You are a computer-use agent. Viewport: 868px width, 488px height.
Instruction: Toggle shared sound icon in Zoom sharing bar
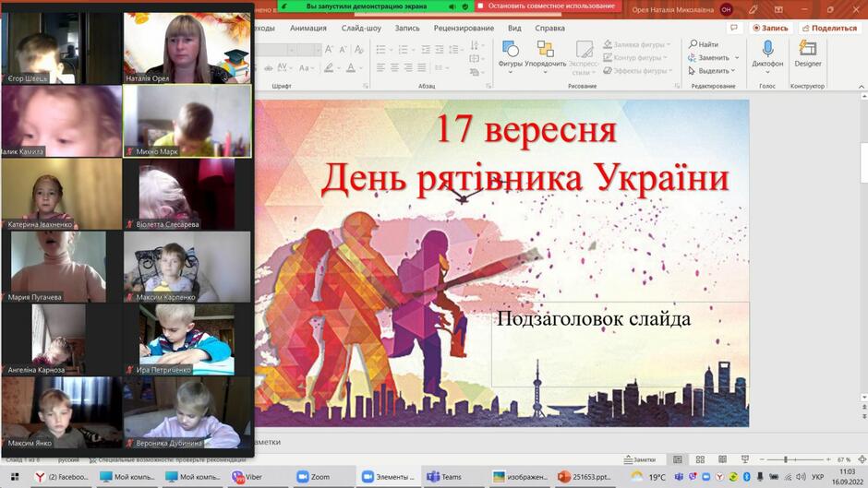pos(452,6)
